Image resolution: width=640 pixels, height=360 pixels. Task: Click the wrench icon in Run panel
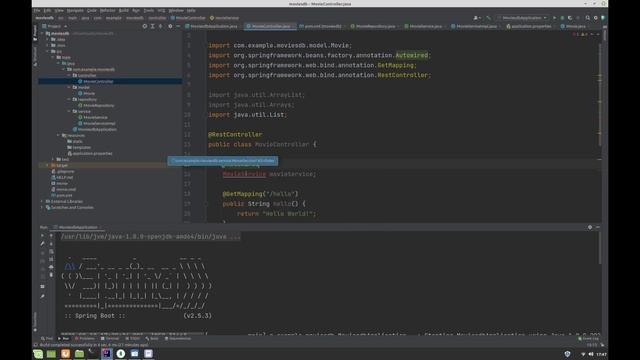coord(42,244)
